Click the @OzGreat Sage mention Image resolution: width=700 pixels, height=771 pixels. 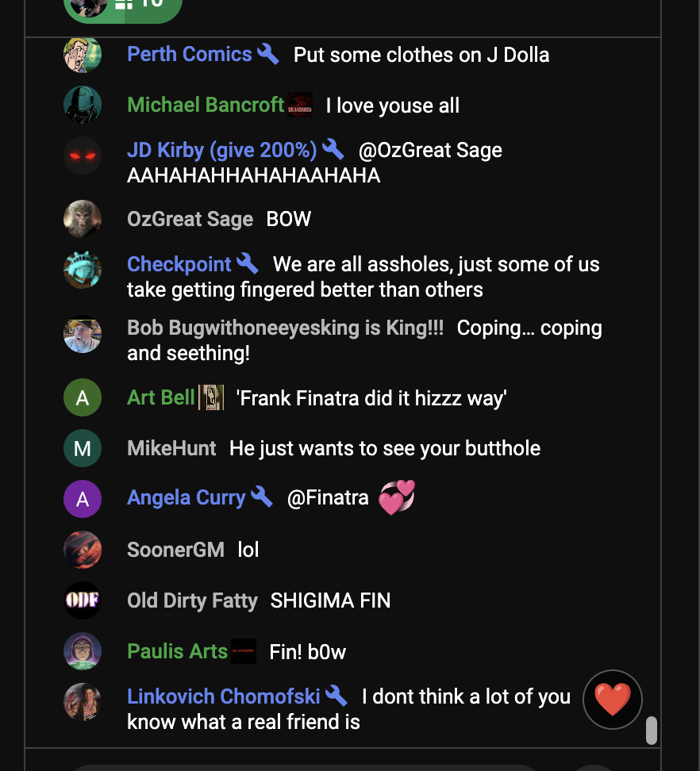430,150
